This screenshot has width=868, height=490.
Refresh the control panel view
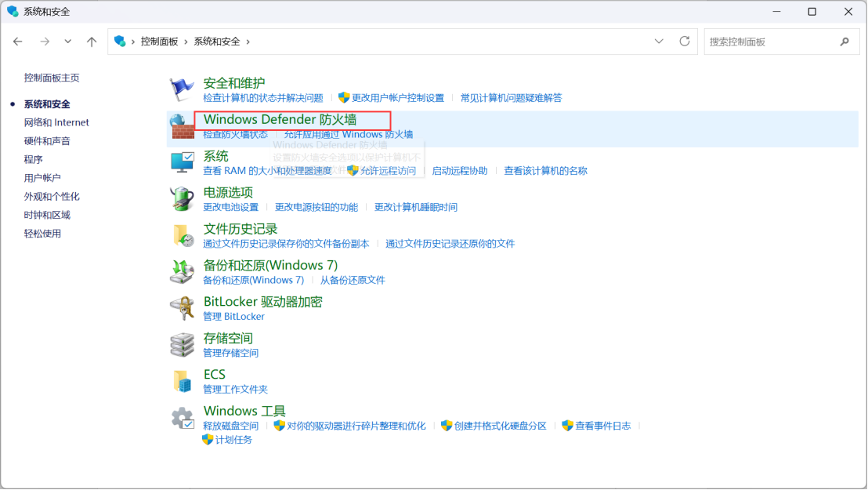685,42
